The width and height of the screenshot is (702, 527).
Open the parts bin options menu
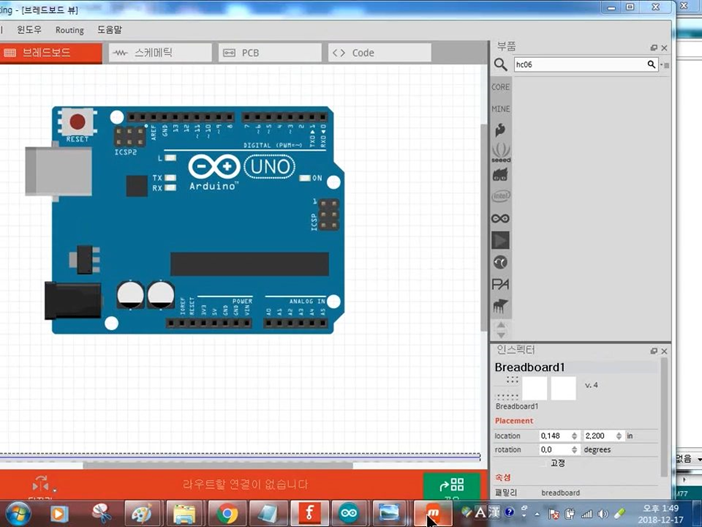(x=665, y=65)
